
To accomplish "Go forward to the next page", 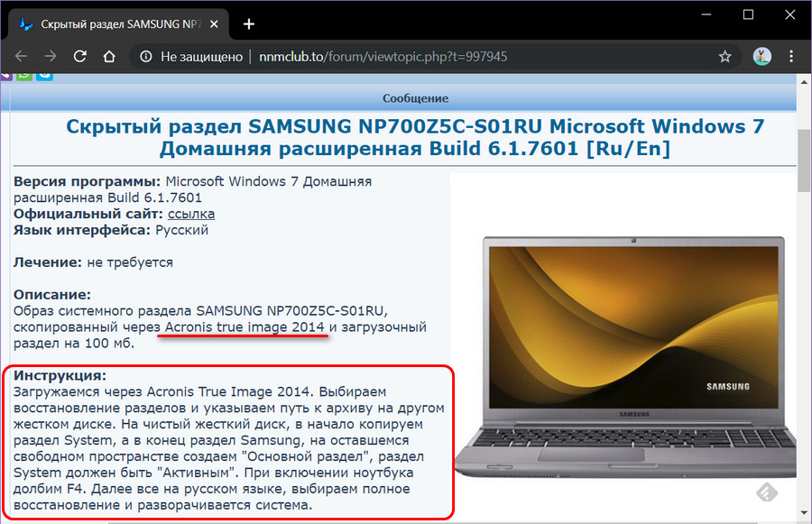I will click(x=51, y=56).
